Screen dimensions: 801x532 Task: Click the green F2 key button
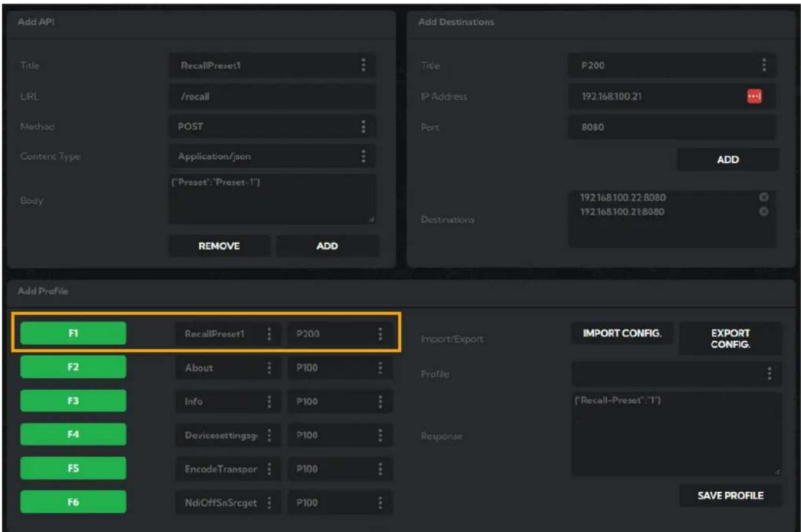[73, 367]
